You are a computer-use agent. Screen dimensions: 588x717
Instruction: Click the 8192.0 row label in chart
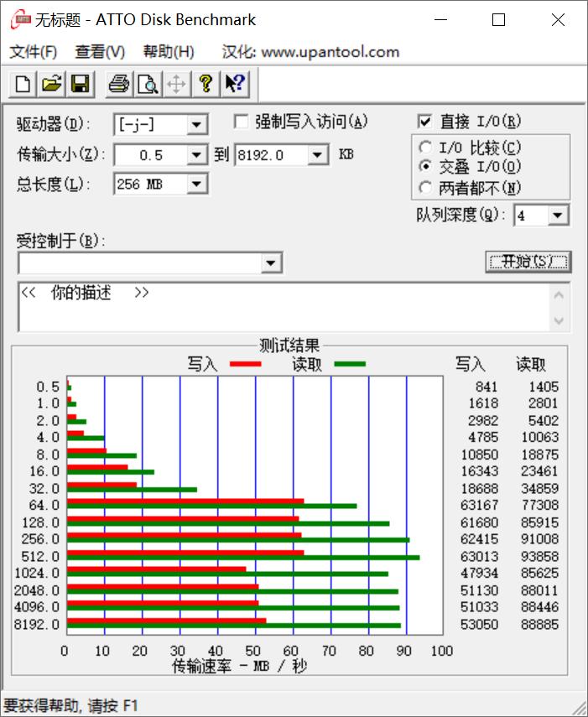[x=37, y=624]
